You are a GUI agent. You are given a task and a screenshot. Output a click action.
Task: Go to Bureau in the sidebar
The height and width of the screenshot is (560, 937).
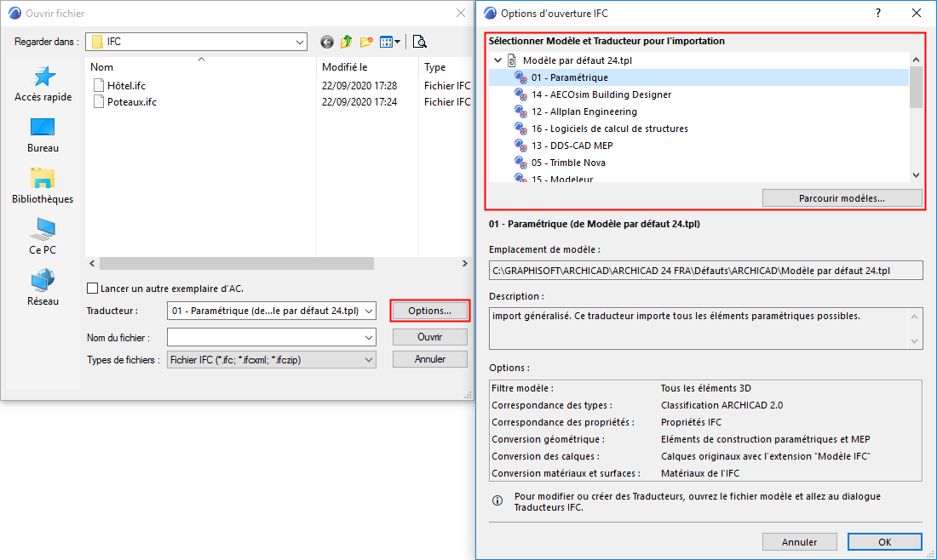click(43, 135)
